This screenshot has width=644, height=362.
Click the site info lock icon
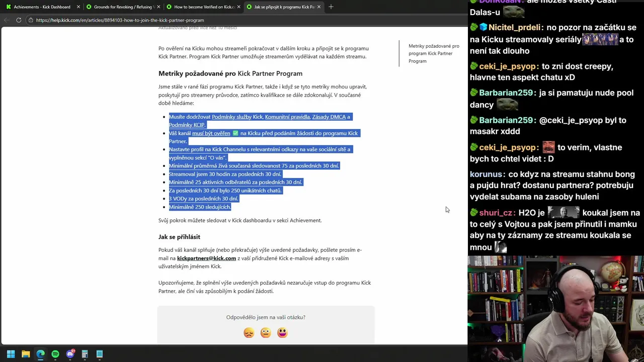point(31,20)
